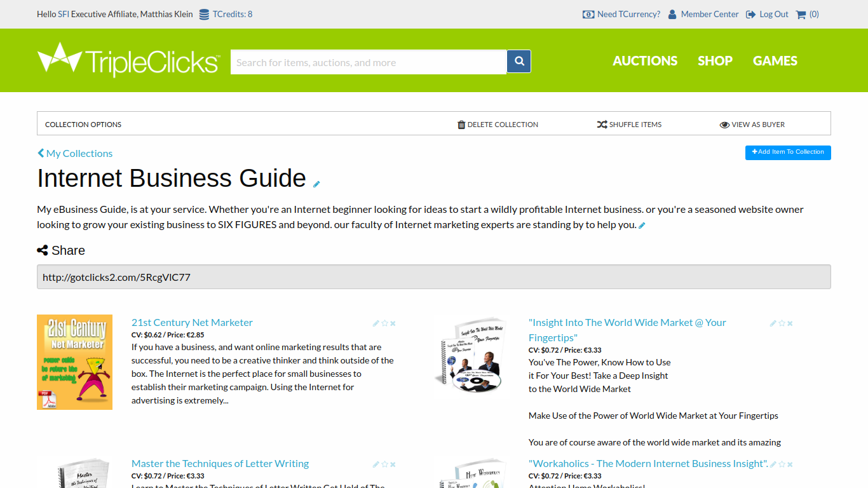Screen dimensions: 868x488
Task: Click the Member Center person icon
Action: [672, 14]
